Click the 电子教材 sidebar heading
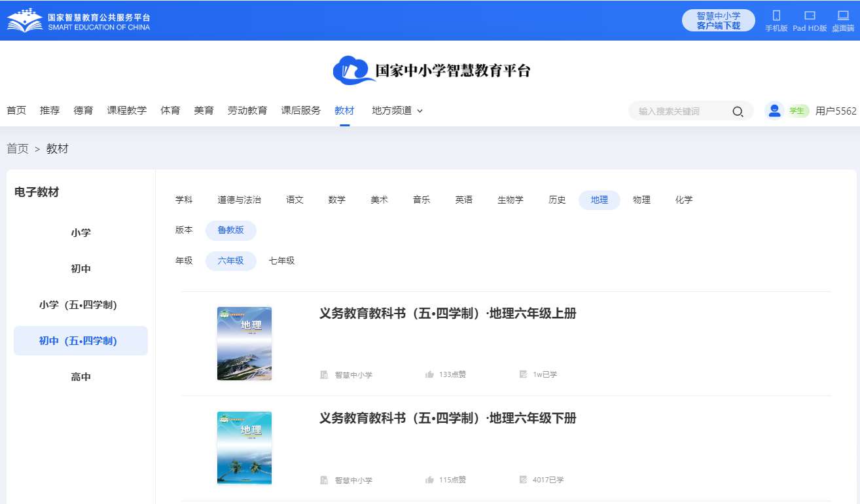This screenshot has height=504, width=860. [37, 192]
